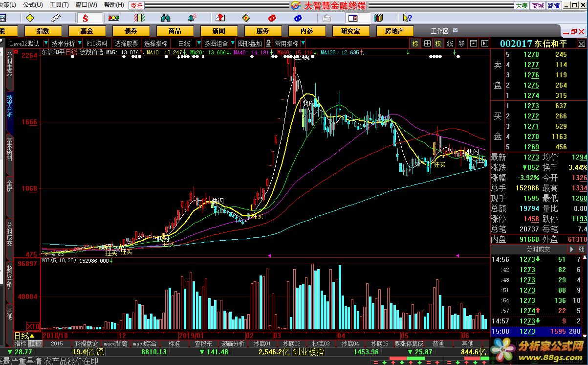
Task: Switch to the 模板 bottom tab
Action: (35, 344)
